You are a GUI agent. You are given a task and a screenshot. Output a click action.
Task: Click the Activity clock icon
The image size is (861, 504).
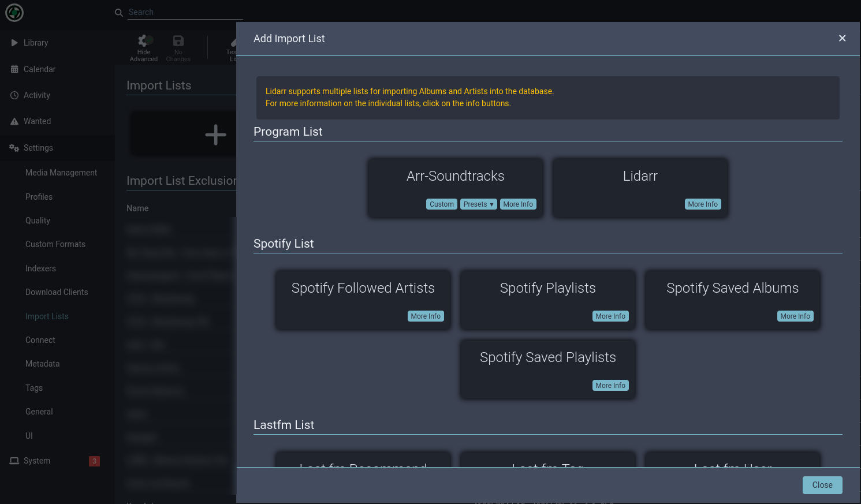[x=14, y=95]
